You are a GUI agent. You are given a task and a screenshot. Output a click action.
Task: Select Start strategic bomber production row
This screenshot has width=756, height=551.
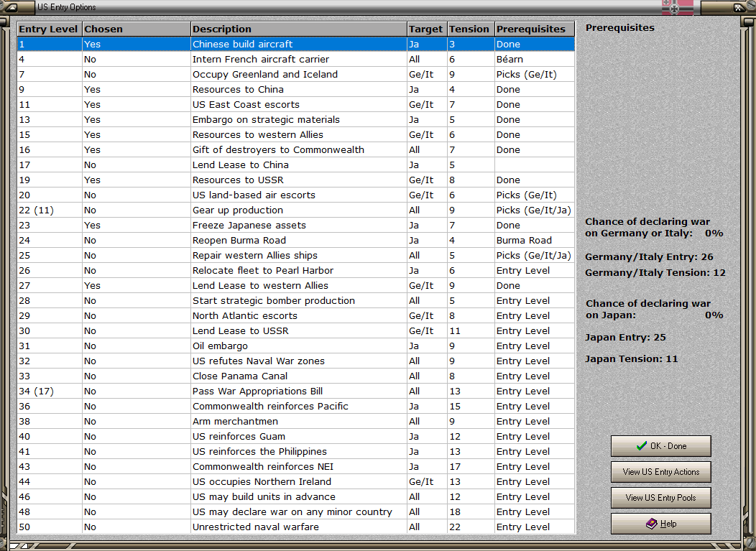coord(296,301)
